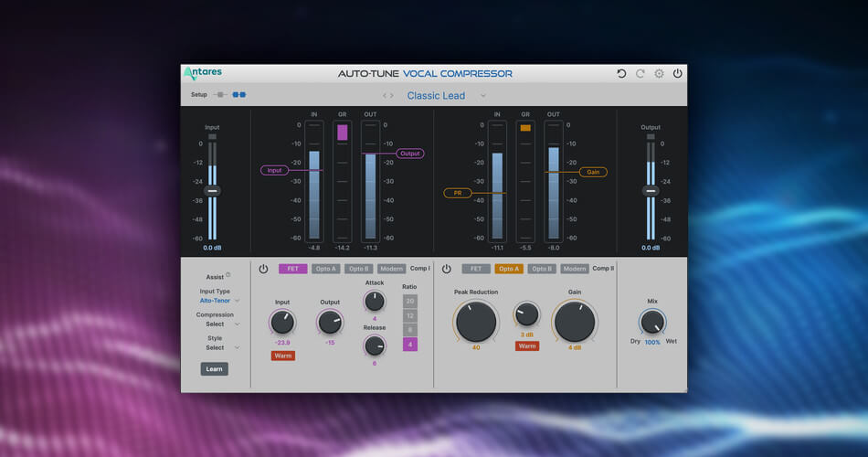
Task: Click the orange PR threshold marker
Action: click(x=458, y=193)
